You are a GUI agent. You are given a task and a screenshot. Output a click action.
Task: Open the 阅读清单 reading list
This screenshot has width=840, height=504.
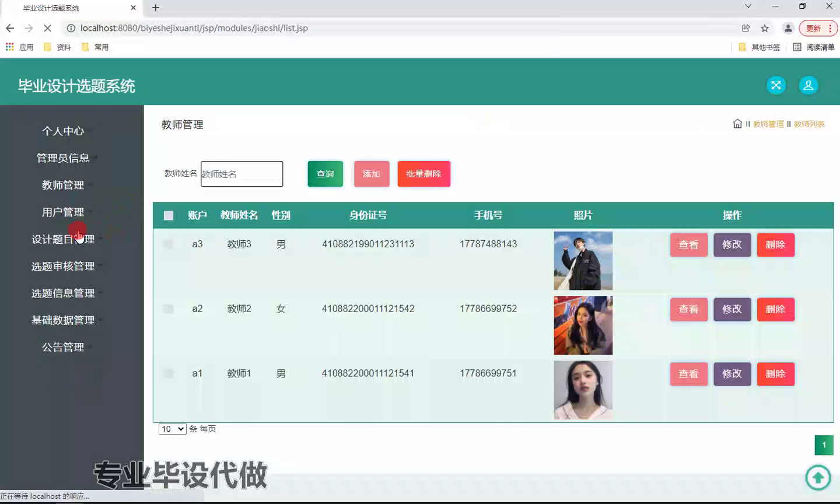point(814,47)
